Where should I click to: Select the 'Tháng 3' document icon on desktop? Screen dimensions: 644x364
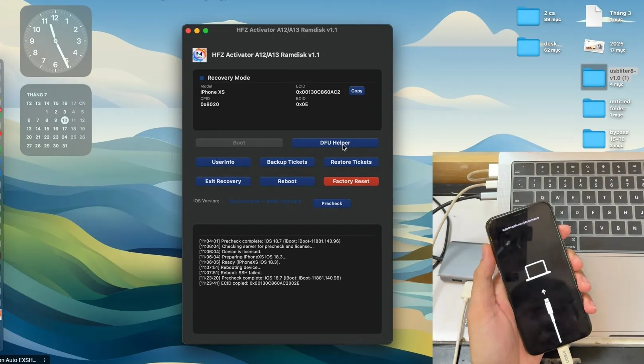click(x=594, y=16)
